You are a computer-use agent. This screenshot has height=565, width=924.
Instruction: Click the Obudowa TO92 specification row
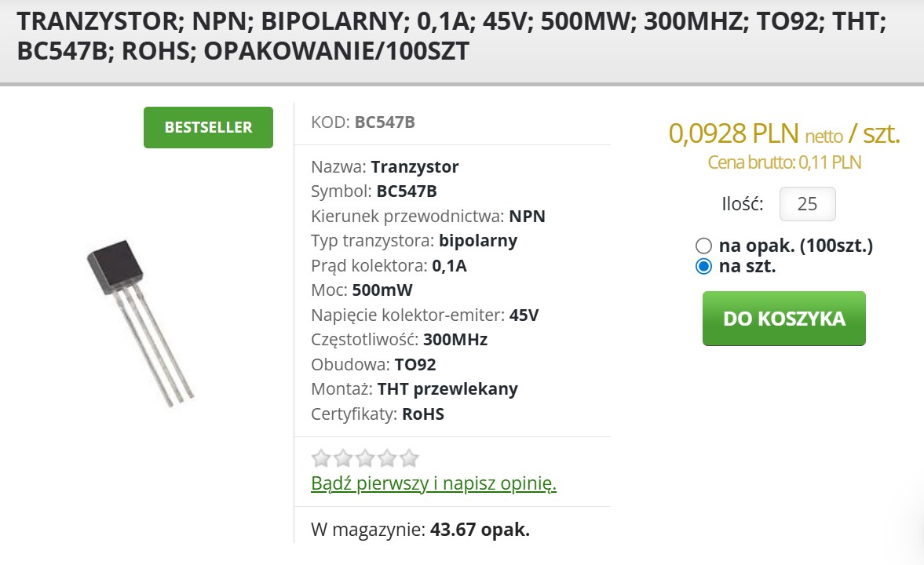click(374, 365)
